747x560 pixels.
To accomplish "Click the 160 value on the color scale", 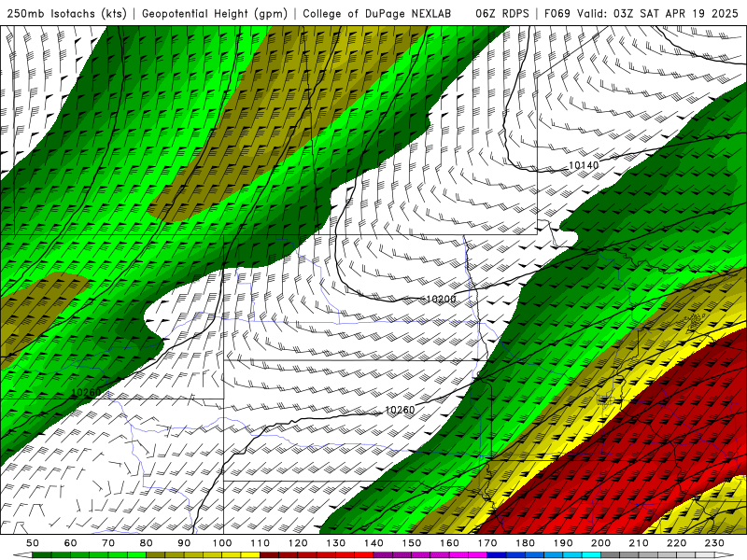I will (x=450, y=543).
